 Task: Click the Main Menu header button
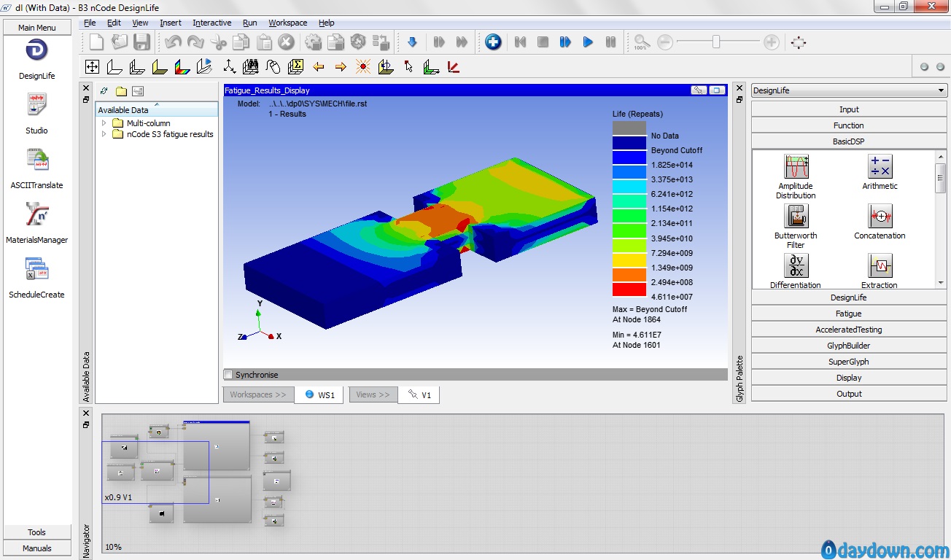tap(37, 28)
